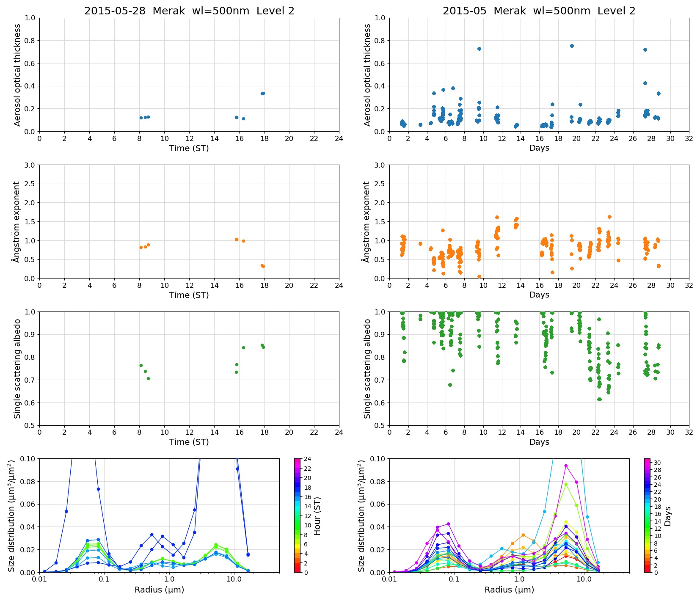Select blue daily size point at 0.053 near 0.025 µm
700x601 pixels.
tap(66, 511)
